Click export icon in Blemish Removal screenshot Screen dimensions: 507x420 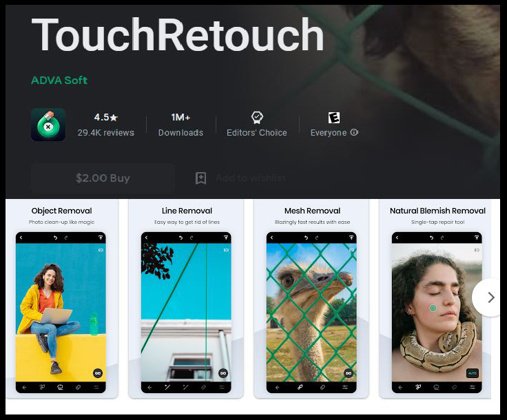(x=477, y=238)
